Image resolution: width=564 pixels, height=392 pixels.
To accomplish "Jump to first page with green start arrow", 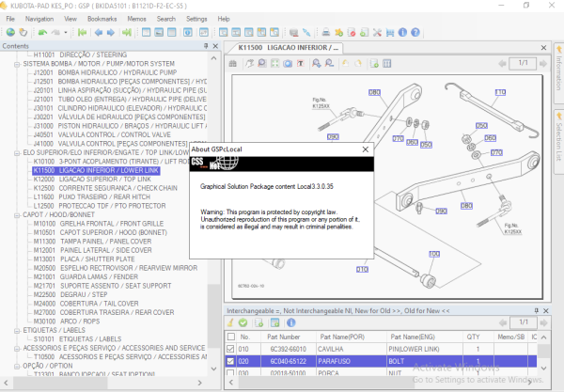I will point(83,32).
